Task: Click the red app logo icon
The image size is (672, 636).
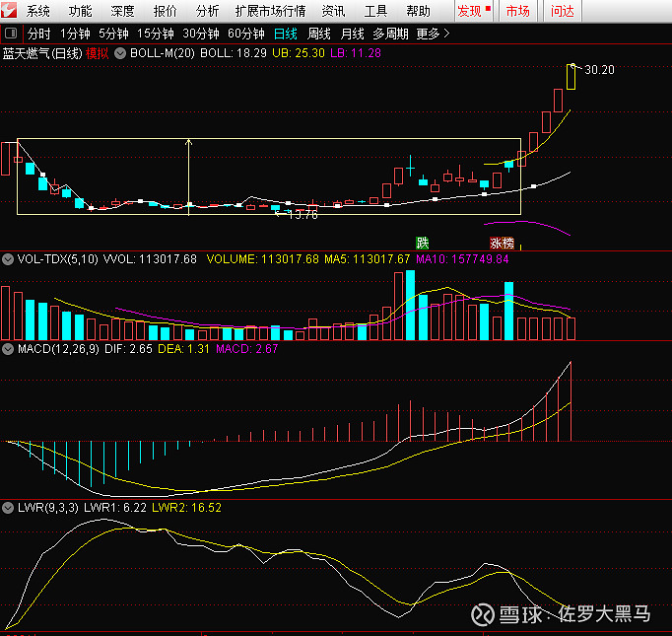Action: click(x=9, y=10)
